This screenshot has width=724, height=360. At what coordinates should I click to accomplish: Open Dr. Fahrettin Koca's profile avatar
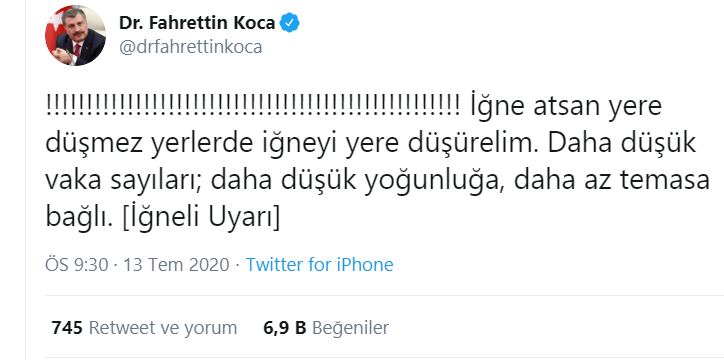pyautogui.click(x=75, y=36)
